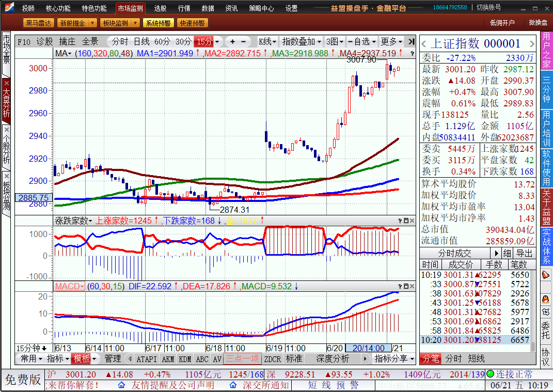Select the KDM indicator tab
This screenshot has height=392, width=553.
[x=185, y=359]
